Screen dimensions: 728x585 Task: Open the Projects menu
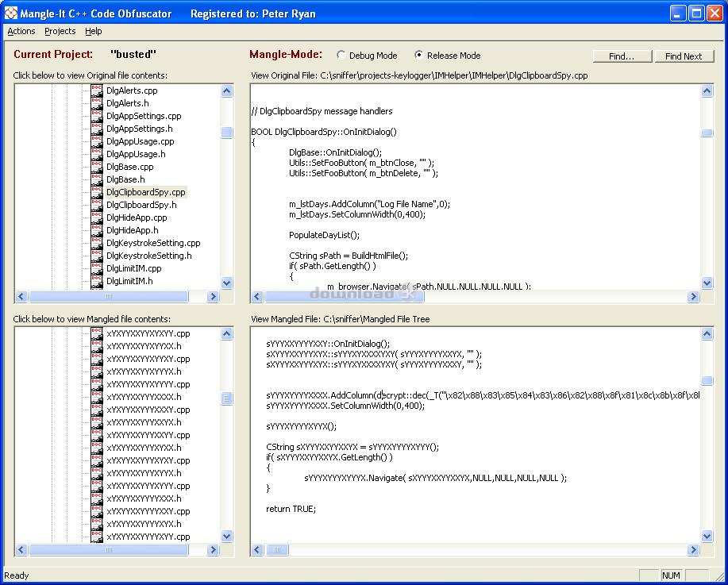tap(60, 32)
